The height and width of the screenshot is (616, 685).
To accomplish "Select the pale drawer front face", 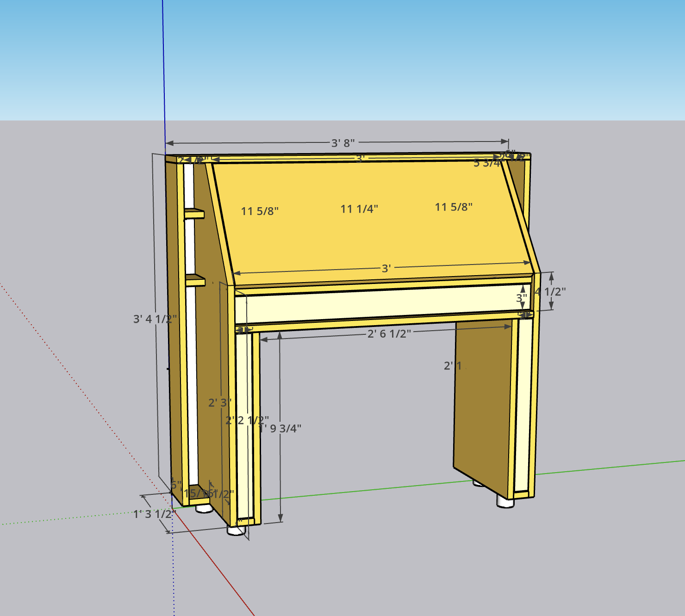I will click(x=380, y=304).
